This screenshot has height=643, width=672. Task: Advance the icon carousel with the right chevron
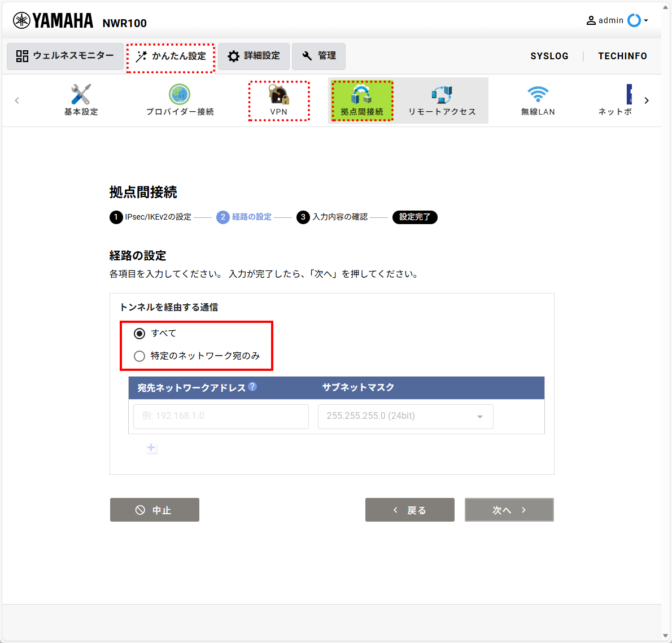click(646, 100)
